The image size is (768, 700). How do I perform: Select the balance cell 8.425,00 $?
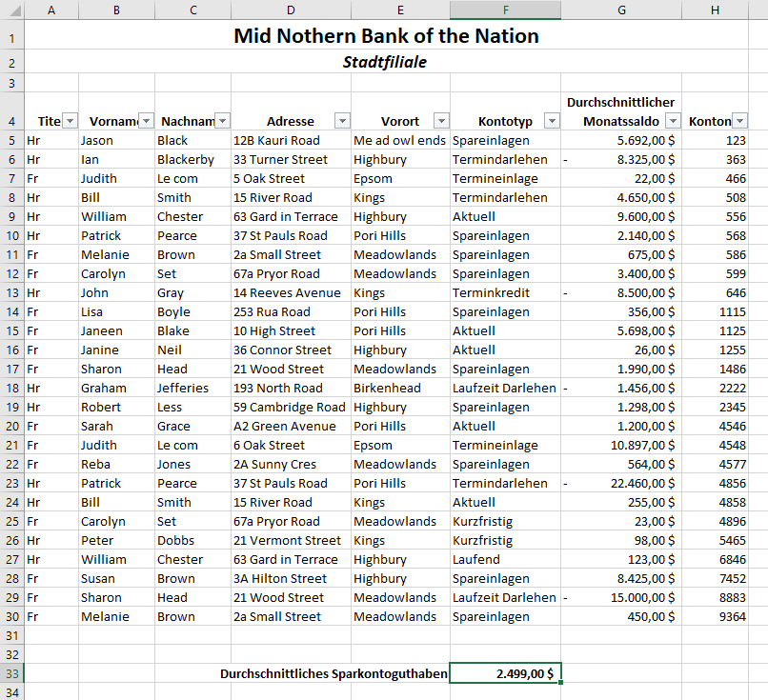point(621,579)
